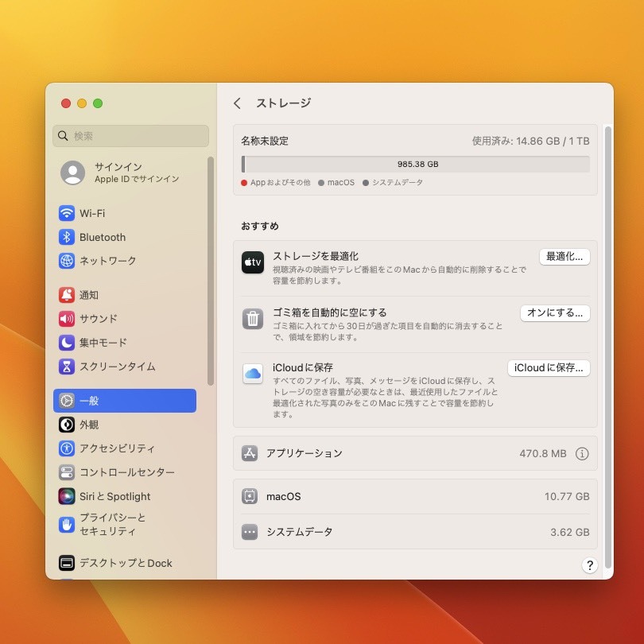The image size is (644, 644).
Task: Click the main pane scrollbar
Action: pos(608,347)
